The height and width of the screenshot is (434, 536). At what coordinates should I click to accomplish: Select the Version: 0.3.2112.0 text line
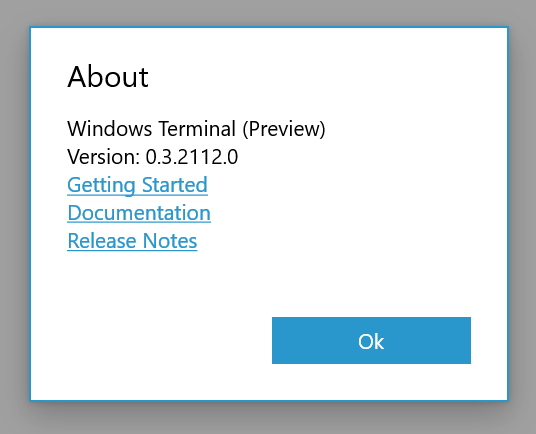(152, 157)
